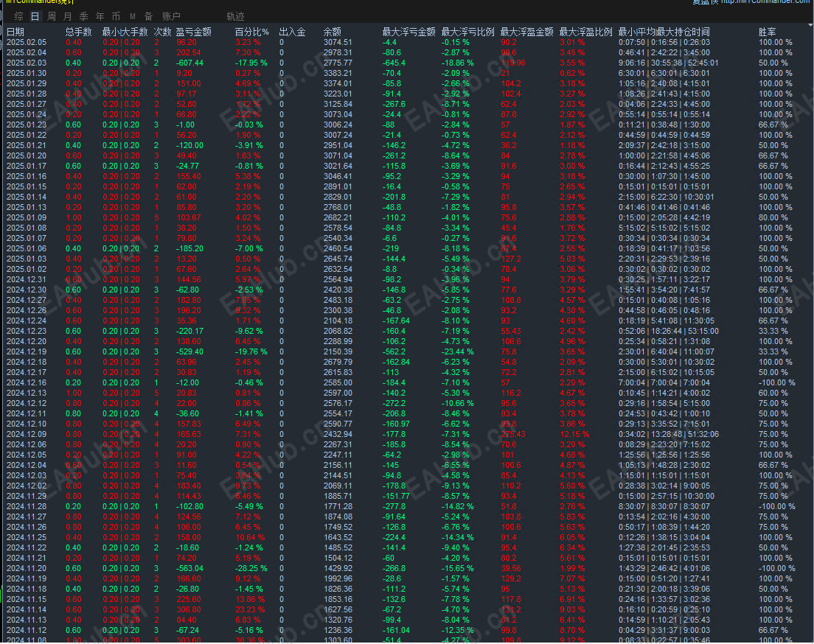Switch to the 轨迹 trajectory tab

point(235,17)
